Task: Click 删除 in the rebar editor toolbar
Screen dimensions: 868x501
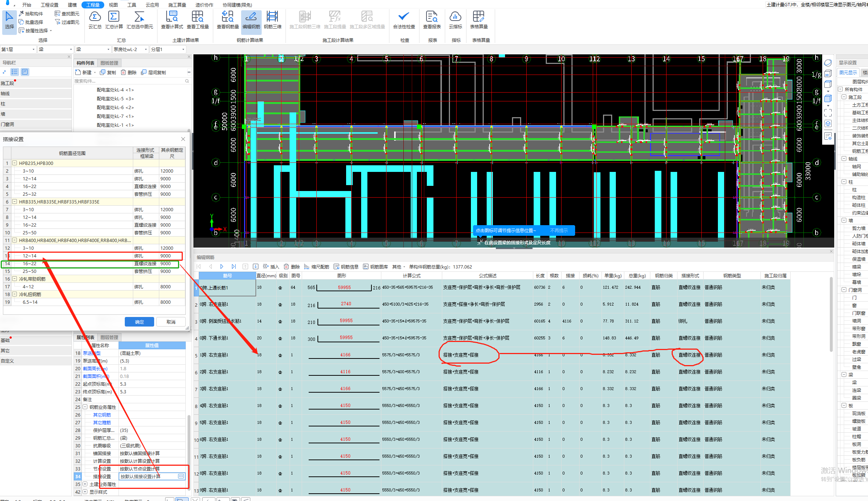Action: pyautogui.click(x=292, y=267)
